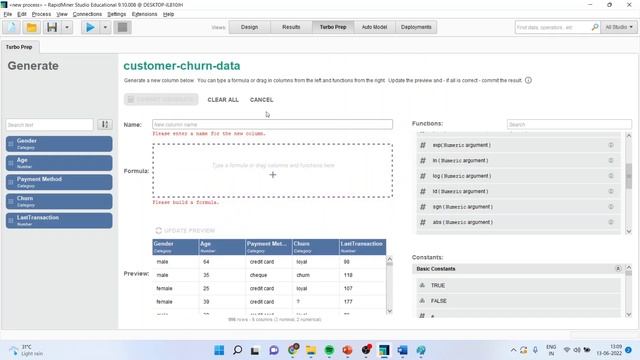
Task: Run the process with the blue play button
Action: (x=90, y=27)
